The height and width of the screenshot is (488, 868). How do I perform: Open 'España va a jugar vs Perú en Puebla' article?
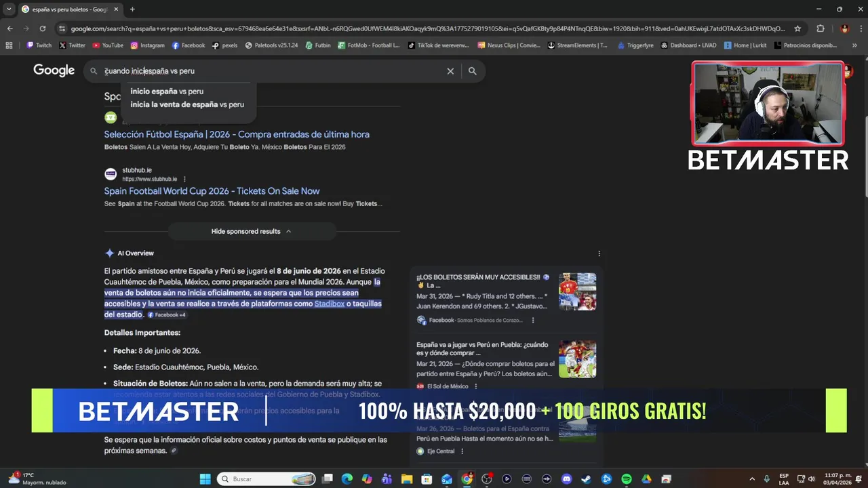tap(483, 349)
